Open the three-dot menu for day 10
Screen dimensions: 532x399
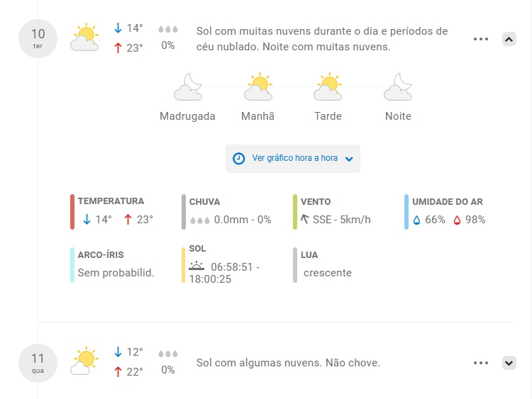481,39
